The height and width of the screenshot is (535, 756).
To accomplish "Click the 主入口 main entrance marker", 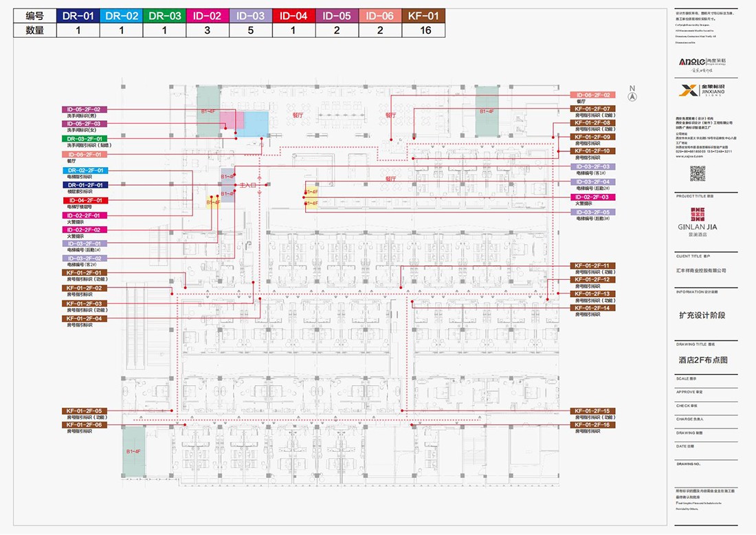I will tap(247, 186).
